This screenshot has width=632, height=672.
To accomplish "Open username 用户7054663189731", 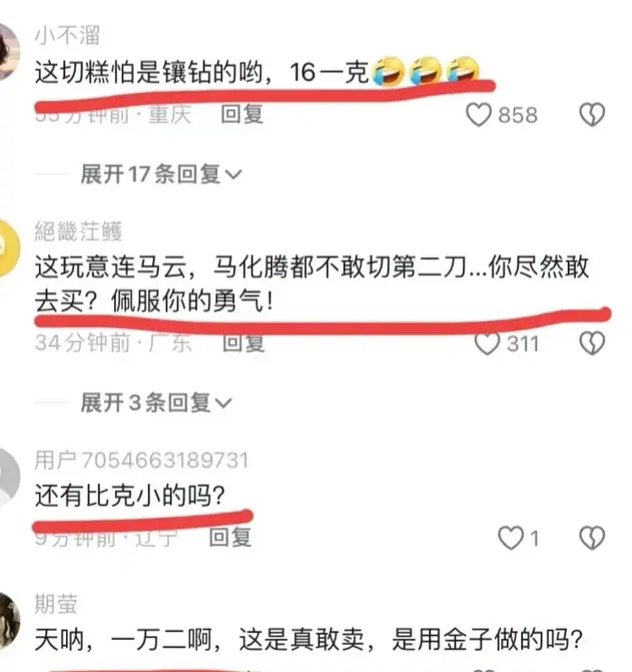I will point(141,461).
